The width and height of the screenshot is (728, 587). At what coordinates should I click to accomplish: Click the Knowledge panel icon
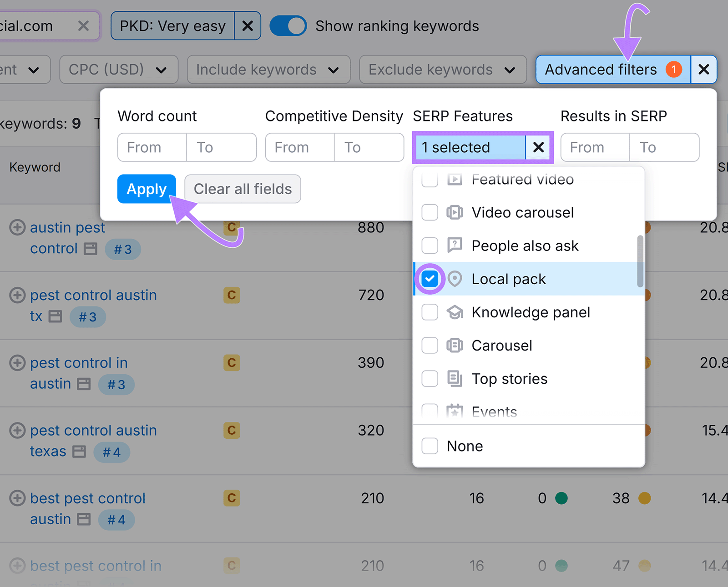pos(455,312)
